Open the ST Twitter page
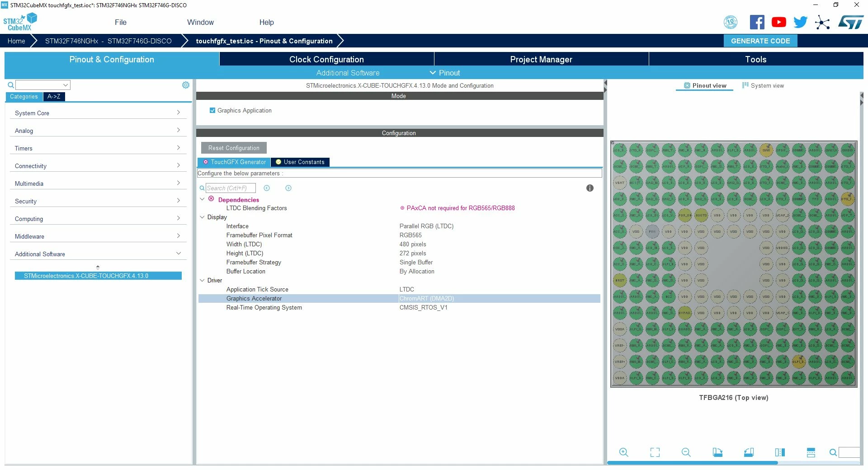868x470 pixels. (801, 22)
